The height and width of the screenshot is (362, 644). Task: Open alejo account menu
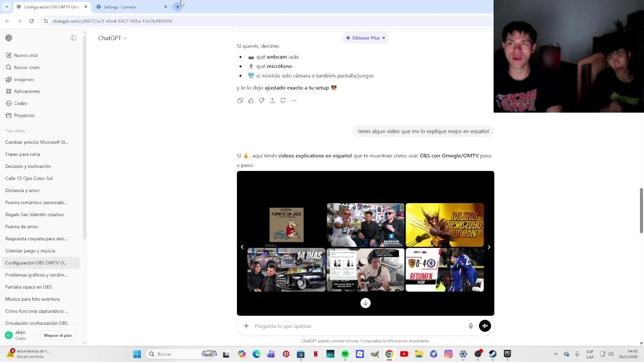click(x=20, y=335)
